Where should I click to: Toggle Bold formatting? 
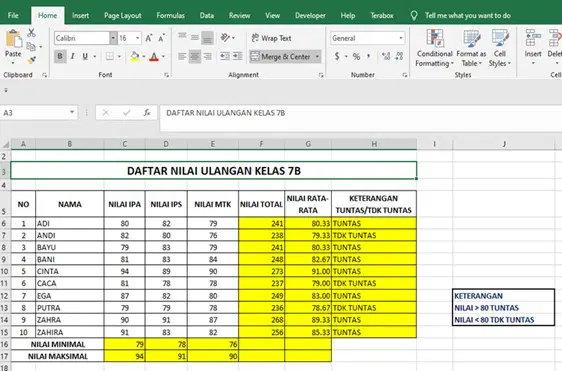coord(60,56)
